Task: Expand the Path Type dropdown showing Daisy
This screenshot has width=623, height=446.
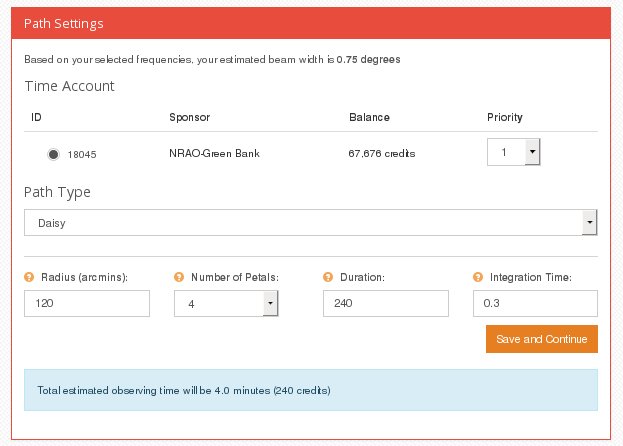Action: (x=310, y=222)
